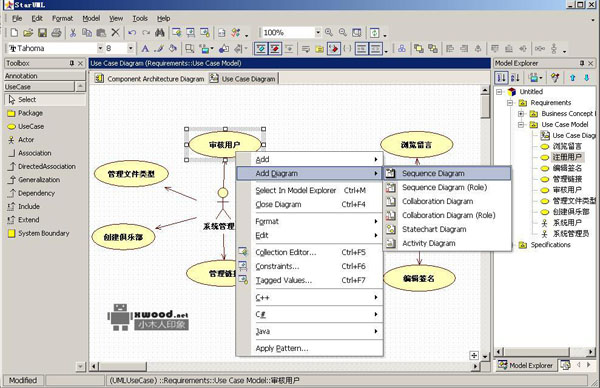Save the project with the floppy icon
Image resolution: width=600 pixels, height=388 pixels.
[x=42, y=33]
